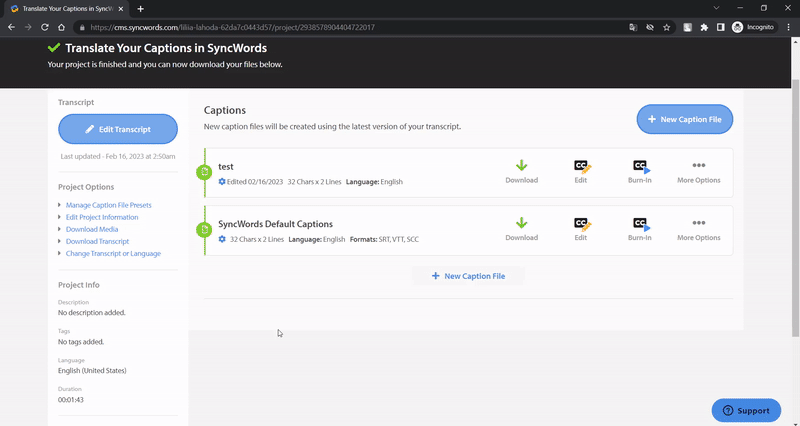Click the gear icon on SyncWords Default Captions
800x426 pixels.
point(222,239)
